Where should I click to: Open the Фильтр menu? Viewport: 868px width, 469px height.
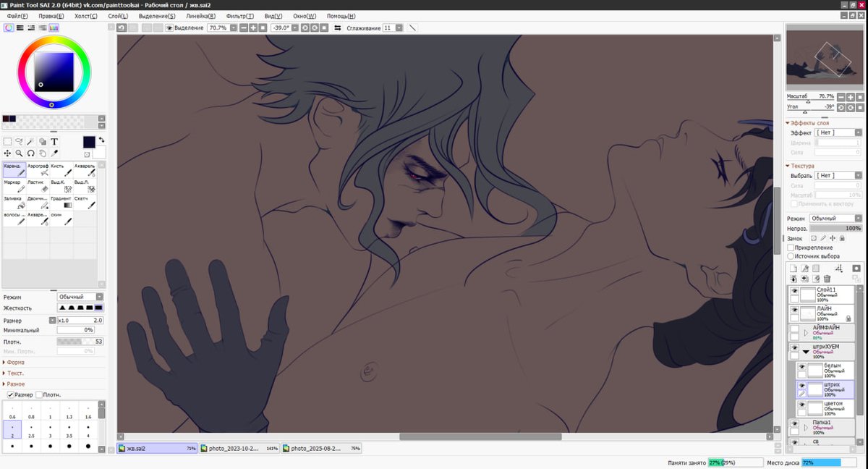coord(239,16)
